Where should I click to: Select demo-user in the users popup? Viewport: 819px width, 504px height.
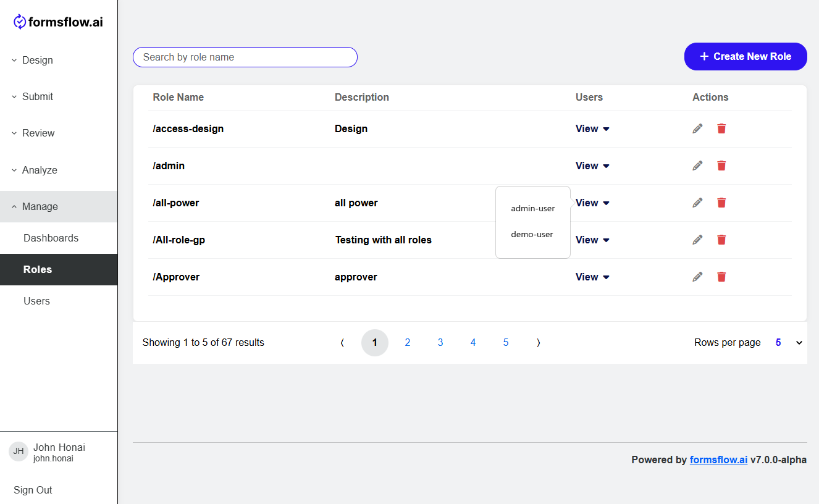tap(532, 235)
